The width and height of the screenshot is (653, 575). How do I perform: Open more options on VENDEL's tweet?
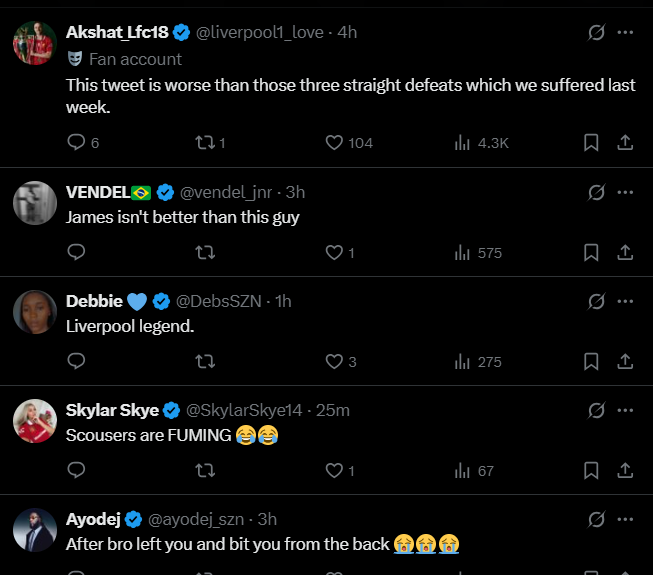tap(625, 192)
